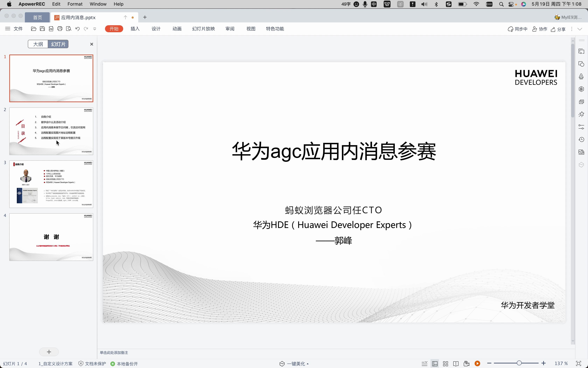This screenshot has height=368, width=588.
Task: Open the 幻灯片放映 ribbon tab
Action: (203, 29)
